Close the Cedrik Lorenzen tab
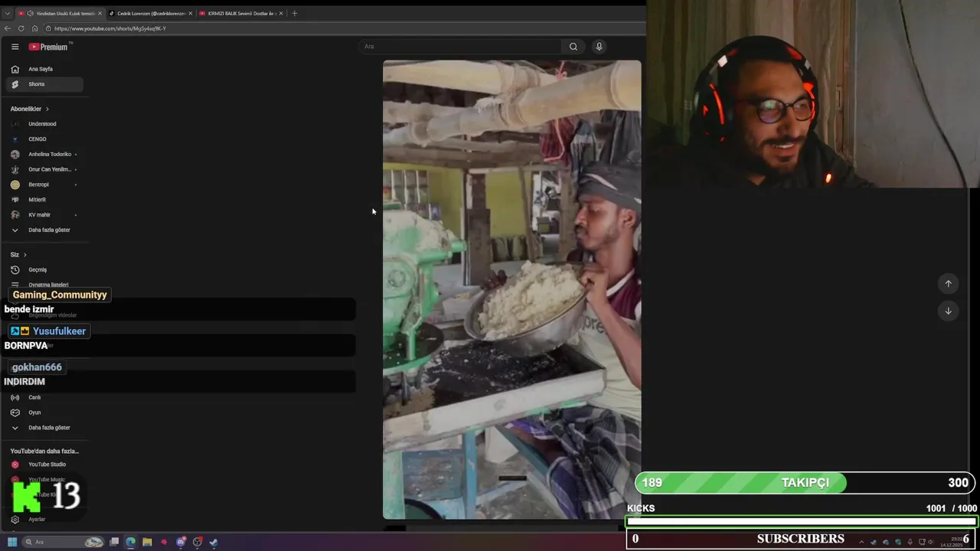This screenshot has width=980, height=551. click(190, 13)
